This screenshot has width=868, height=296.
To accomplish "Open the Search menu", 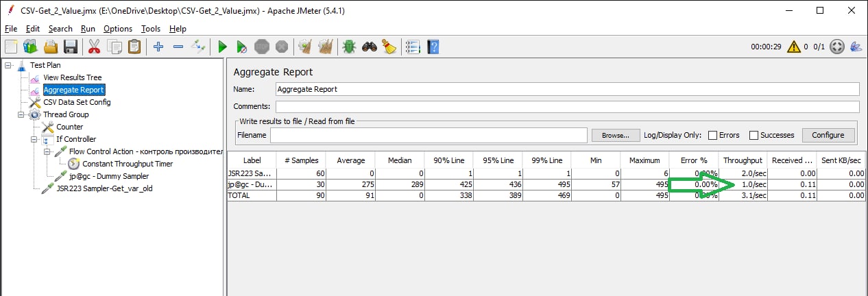I will [x=60, y=29].
